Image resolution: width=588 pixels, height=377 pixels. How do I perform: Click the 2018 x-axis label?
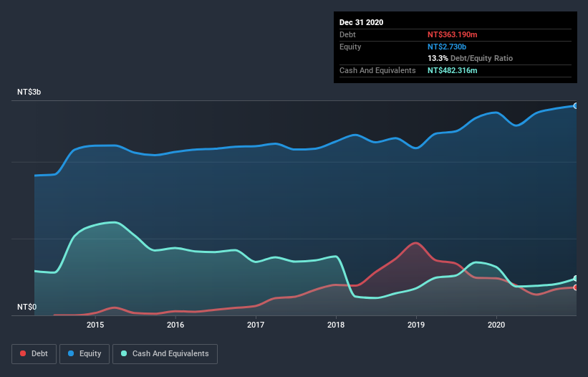point(336,325)
